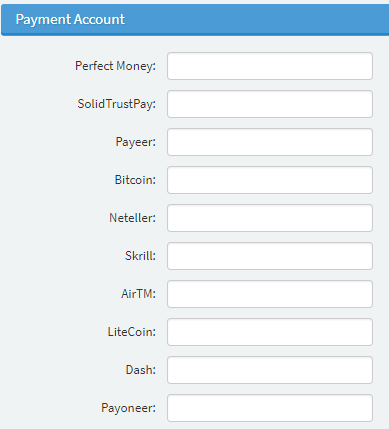389x429 pixels.
Task: Click the Perfect Money label
Action: (x=115, y=66)
